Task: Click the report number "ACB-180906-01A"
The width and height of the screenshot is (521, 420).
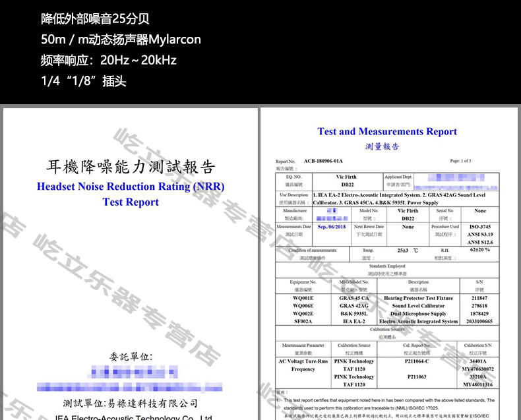Action: (x=323, y=161)
